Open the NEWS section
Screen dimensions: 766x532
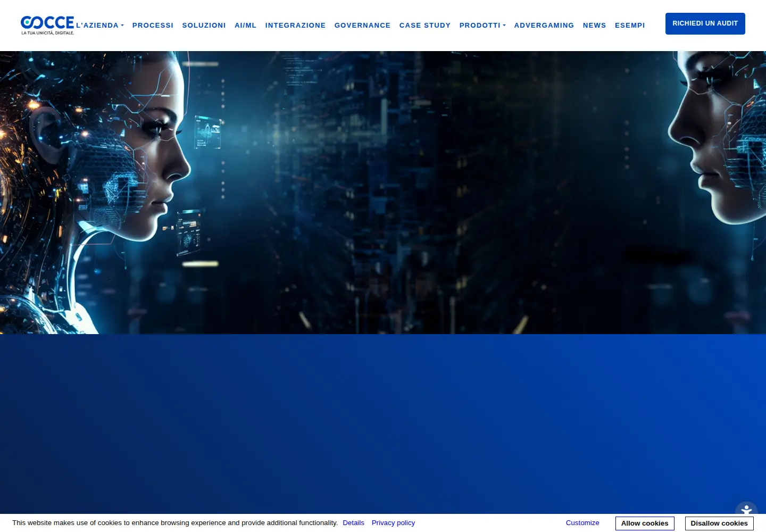tap(594, 26)
